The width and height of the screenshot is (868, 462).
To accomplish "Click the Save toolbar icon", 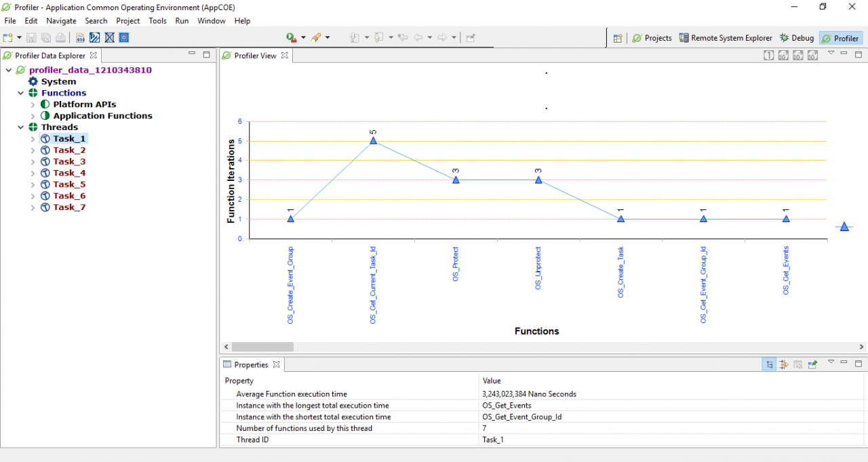I will coord(31,38).
